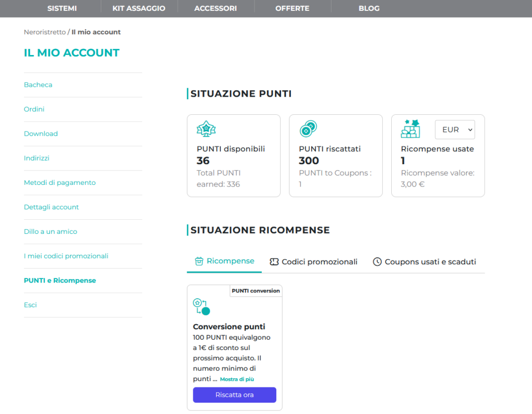Viewport: 532px width, 414px height.
Task: Open Metodi di pagamento sidebar link
Action: [x=60, y=182]
